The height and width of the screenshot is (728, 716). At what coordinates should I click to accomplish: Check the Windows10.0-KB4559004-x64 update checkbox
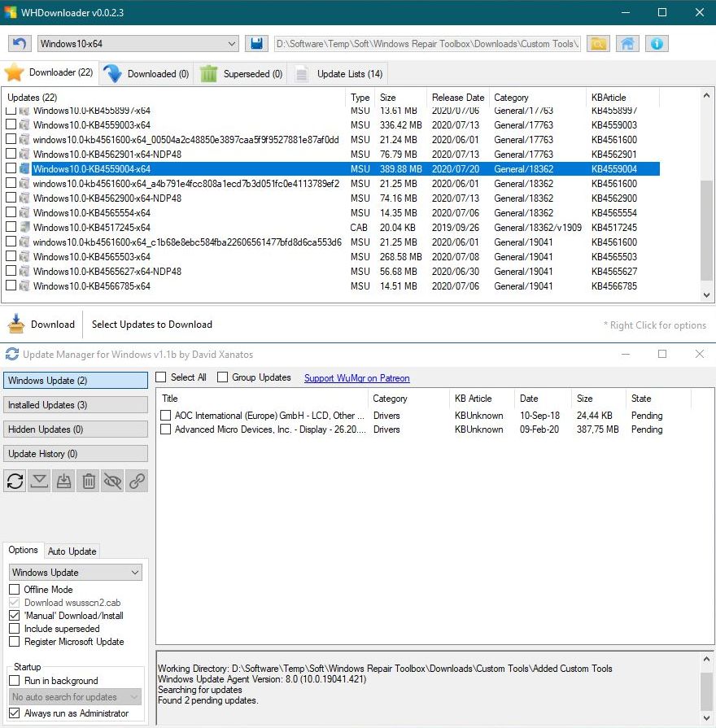(11, 169)
